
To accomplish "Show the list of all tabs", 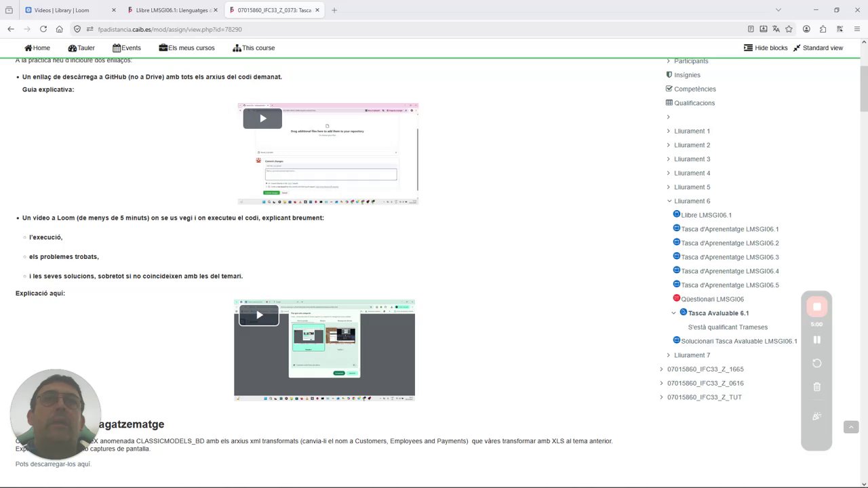I will pos(778,10).
